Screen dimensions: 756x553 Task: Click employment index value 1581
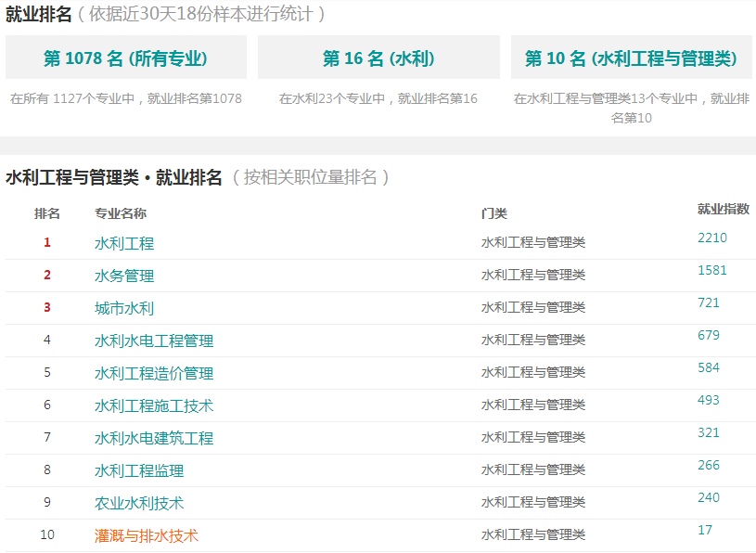[x=712, y=270]
